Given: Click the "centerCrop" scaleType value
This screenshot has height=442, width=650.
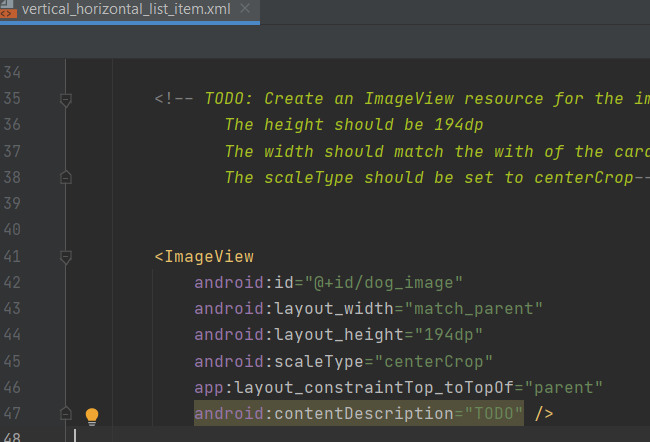Looking at the screenshot, I should pyautogui.click(x=434, y=362).
